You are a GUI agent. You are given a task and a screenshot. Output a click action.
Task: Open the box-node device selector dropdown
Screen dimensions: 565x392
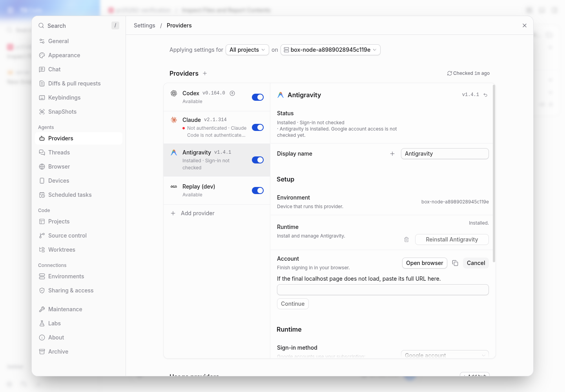click(330, 50)
